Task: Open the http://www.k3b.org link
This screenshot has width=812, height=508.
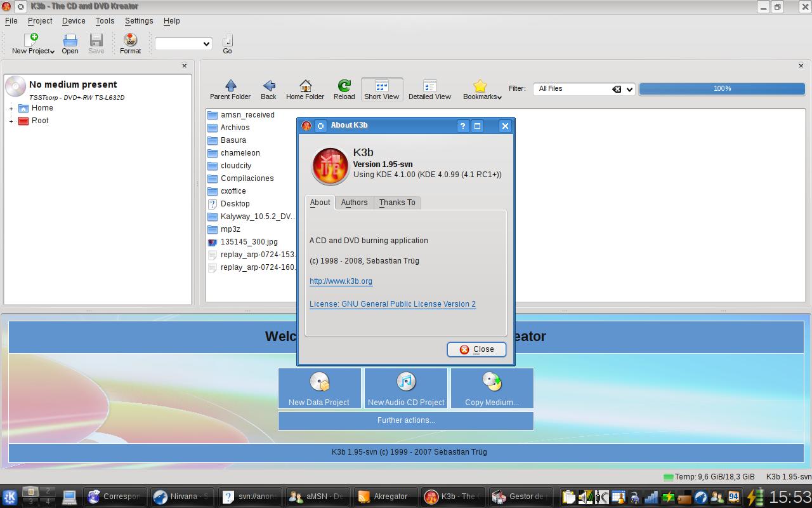Action: point(341,281)
